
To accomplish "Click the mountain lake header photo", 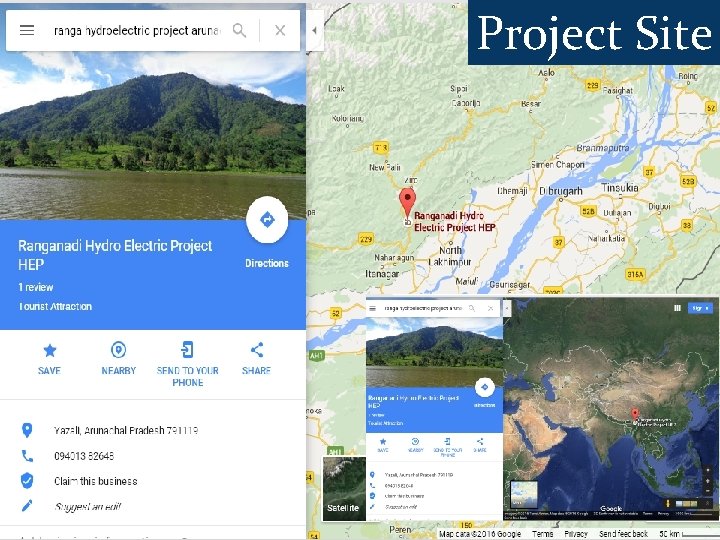I will click(152, 138).
